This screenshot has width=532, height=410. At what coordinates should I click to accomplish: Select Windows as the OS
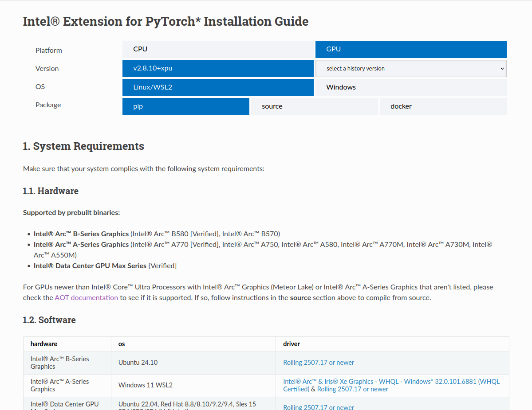click(x=411, y=87)
